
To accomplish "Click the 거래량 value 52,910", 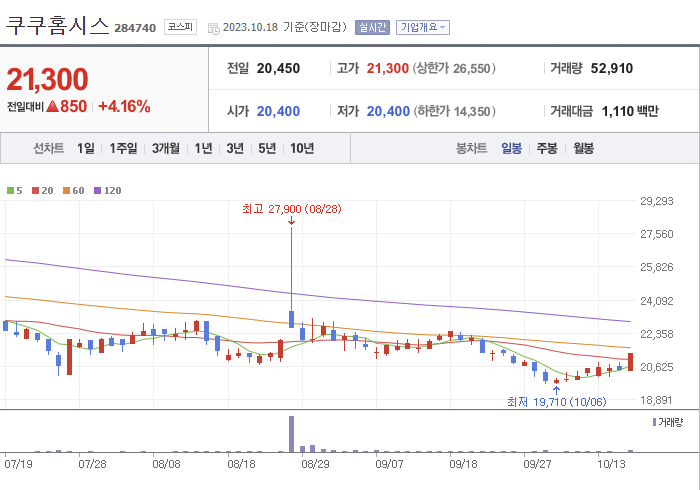I will pyautogui.click(x=612, y=68).
